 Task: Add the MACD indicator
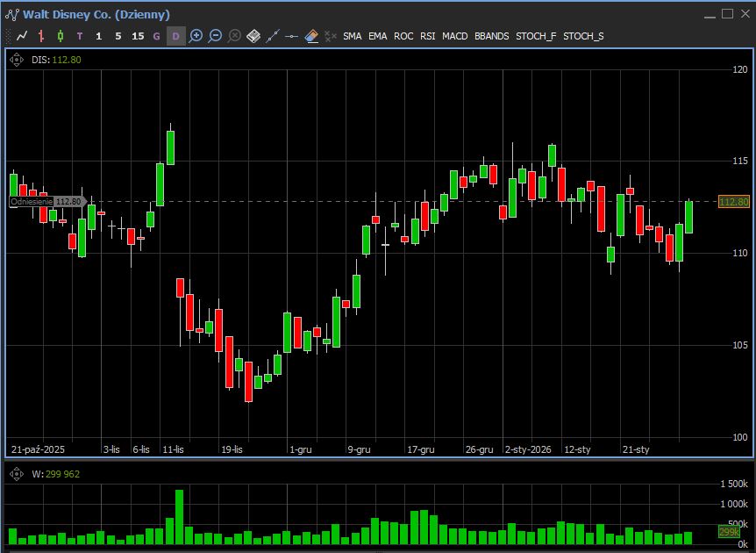tap(454, 36)
